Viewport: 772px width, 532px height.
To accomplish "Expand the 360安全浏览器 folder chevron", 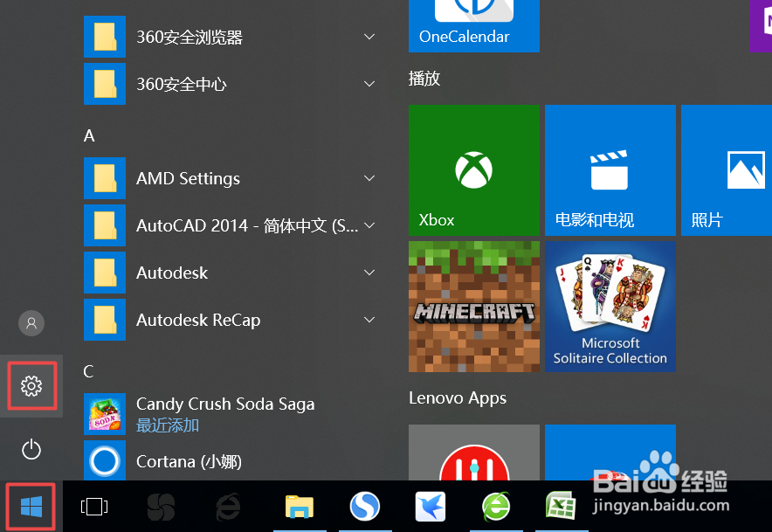I will point(369,37).
